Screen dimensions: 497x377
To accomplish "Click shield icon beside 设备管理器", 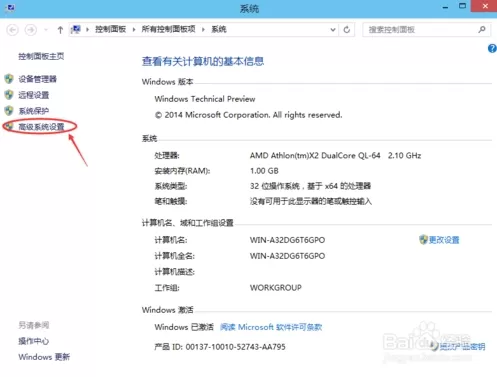I will 9,79.
